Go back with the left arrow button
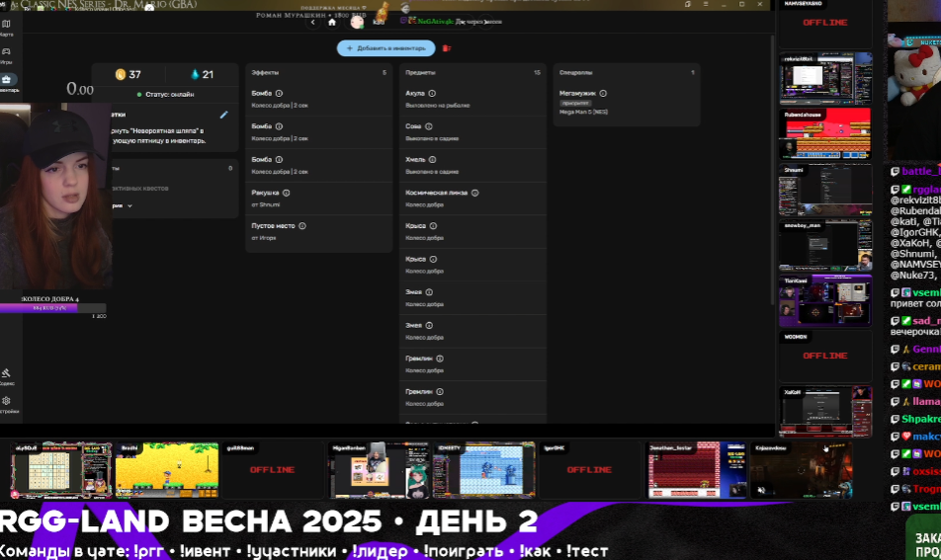The image size is (941, 560). pos(312,22)
